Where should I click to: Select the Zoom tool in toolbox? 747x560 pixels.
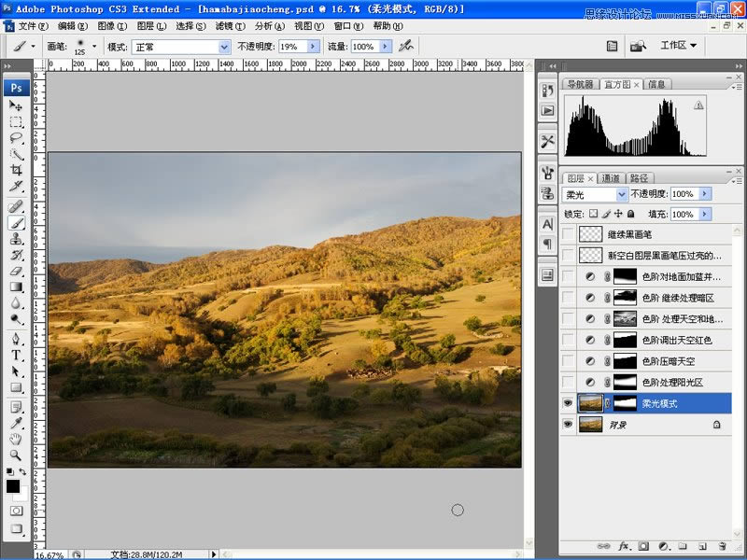(x=16, y=454)
